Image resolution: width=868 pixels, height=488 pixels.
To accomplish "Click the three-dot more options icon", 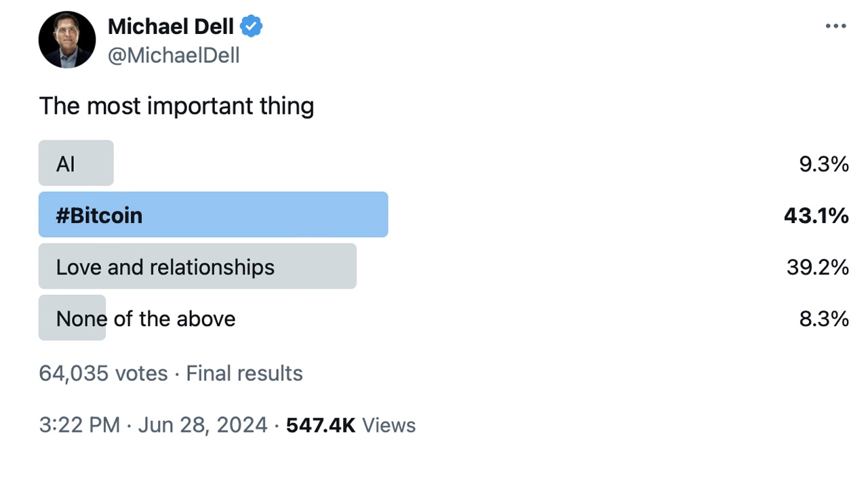I will point(835,26).
